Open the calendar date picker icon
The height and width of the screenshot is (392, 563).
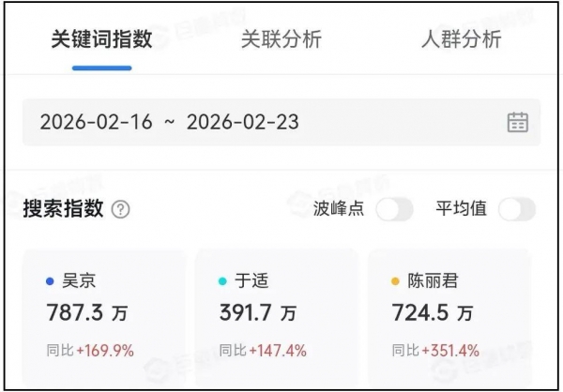[517, 122]
